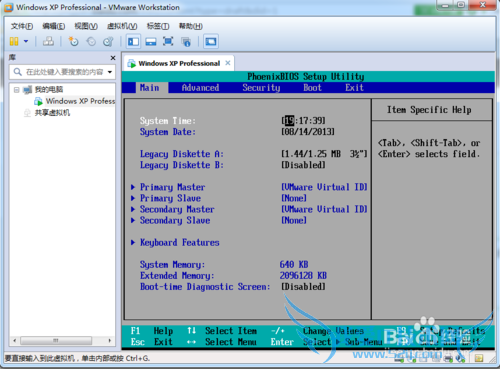Click library scrollbar right arrow
This screenshot has width=500, height=369.
pyautogui.click(x=110, y=341)
